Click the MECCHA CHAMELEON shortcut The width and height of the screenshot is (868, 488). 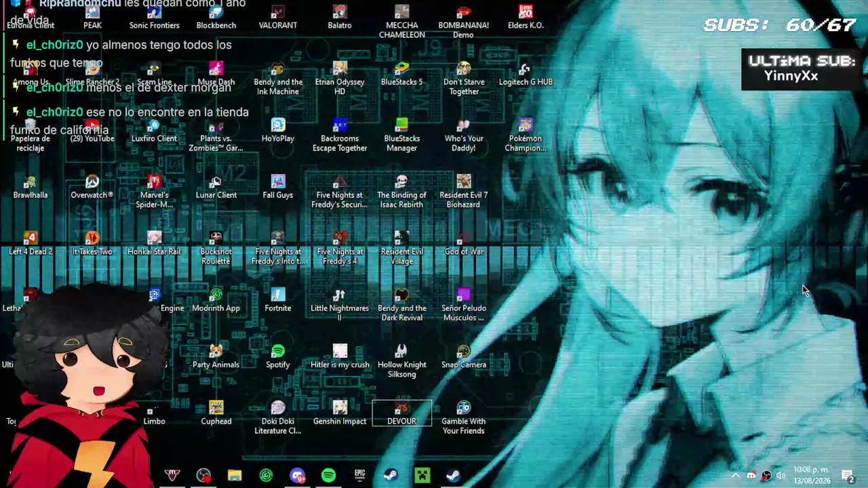pyautogui.click(x=402, y=22)
